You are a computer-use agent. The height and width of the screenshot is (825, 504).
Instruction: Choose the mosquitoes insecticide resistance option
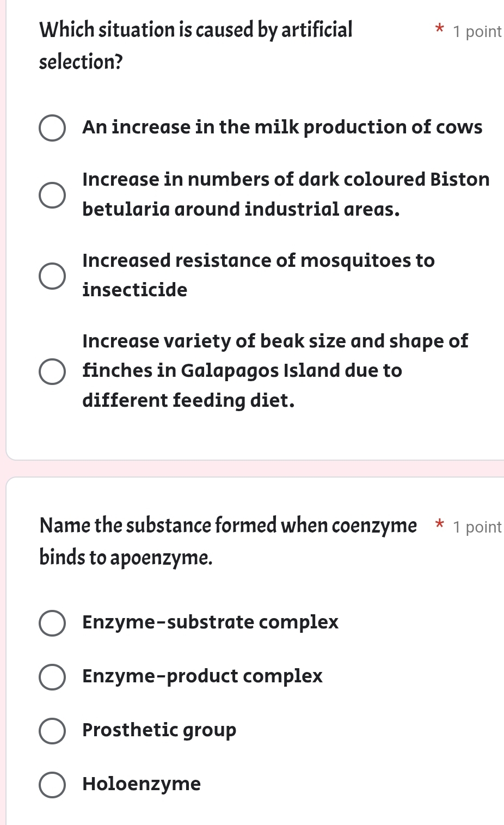[x=52, y=275]
